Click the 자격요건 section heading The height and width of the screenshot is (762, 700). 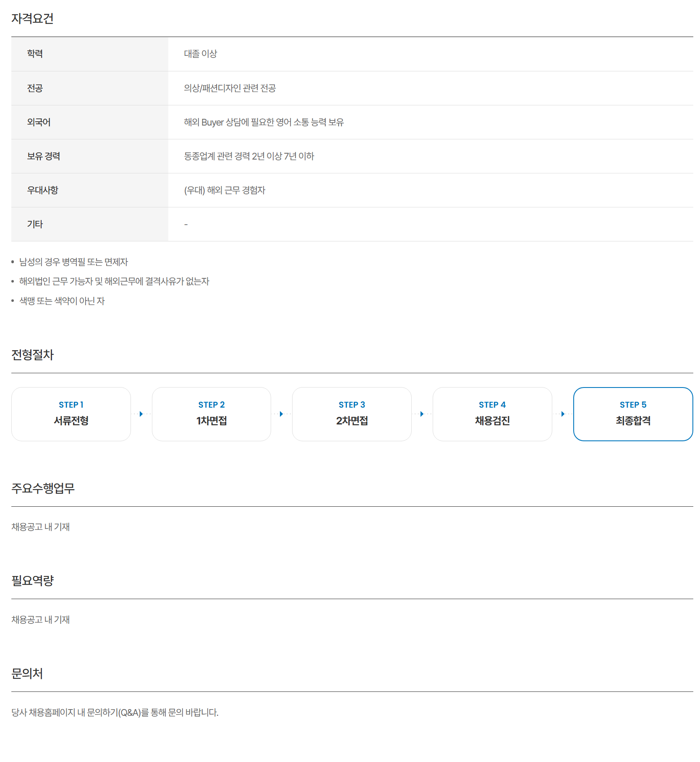pyautogui.click(x=32, y=18)
